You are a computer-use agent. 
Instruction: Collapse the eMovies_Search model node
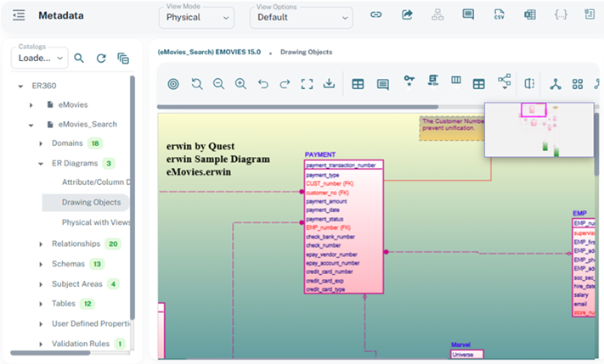click(x=31, y=125)
